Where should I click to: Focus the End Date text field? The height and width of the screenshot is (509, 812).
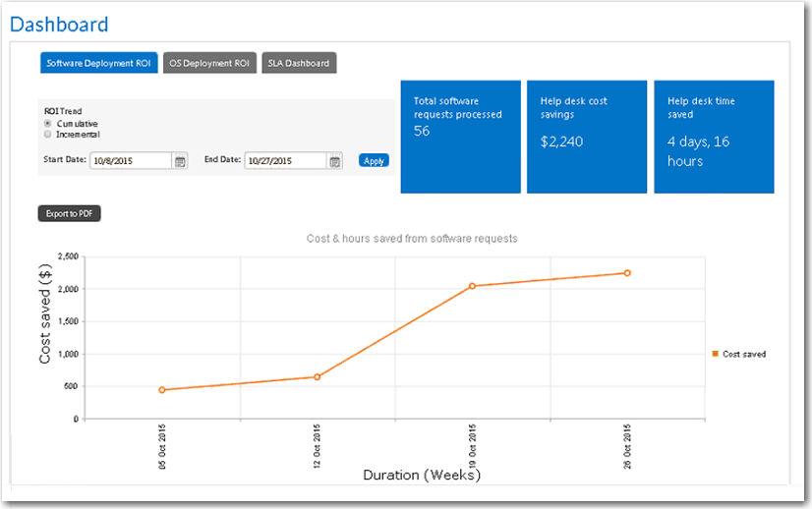pos(285,161)
